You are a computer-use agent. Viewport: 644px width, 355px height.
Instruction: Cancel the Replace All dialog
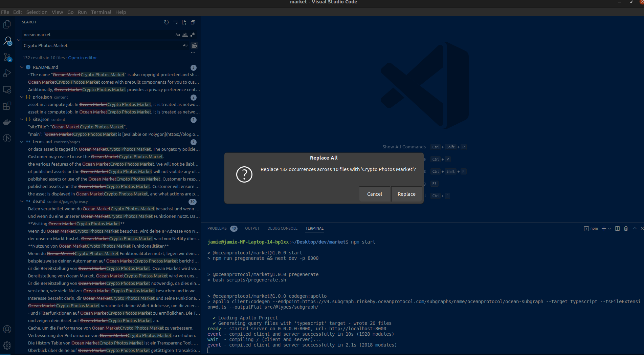375,194
